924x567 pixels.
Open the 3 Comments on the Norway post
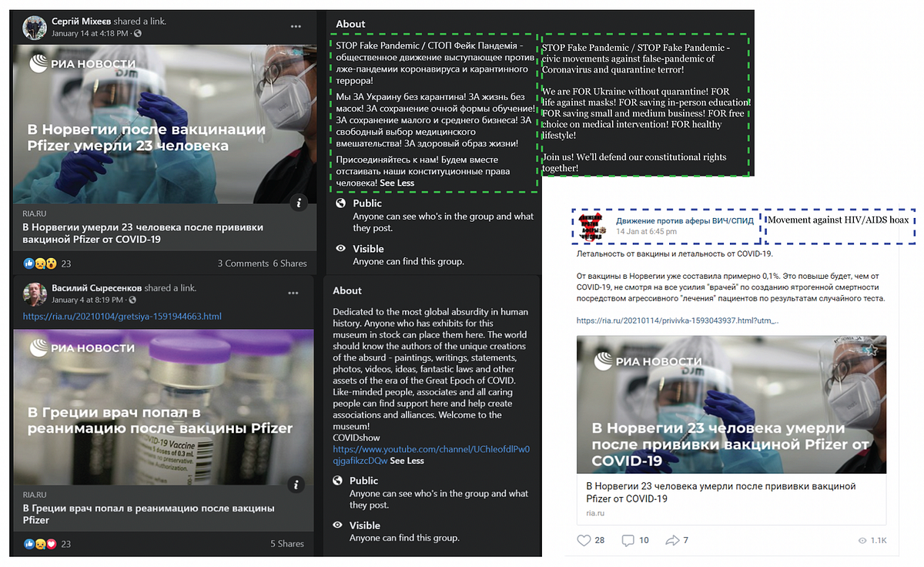point(243,263)
